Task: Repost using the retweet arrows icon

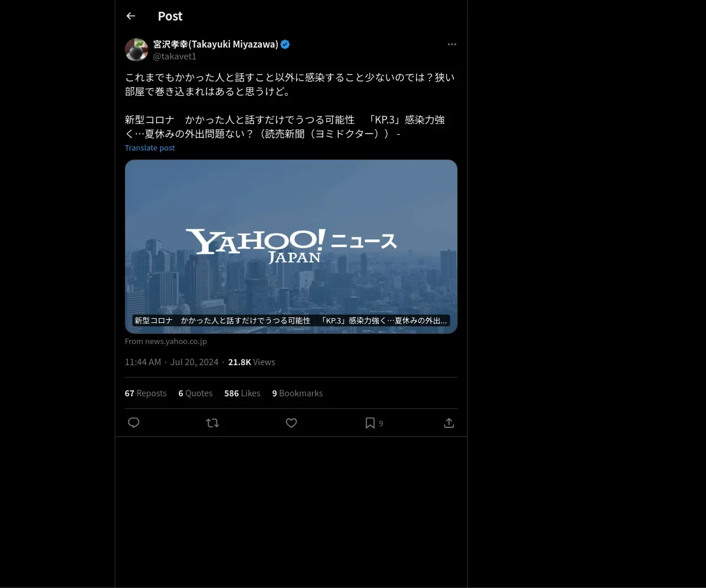Action: click(212, 423)
